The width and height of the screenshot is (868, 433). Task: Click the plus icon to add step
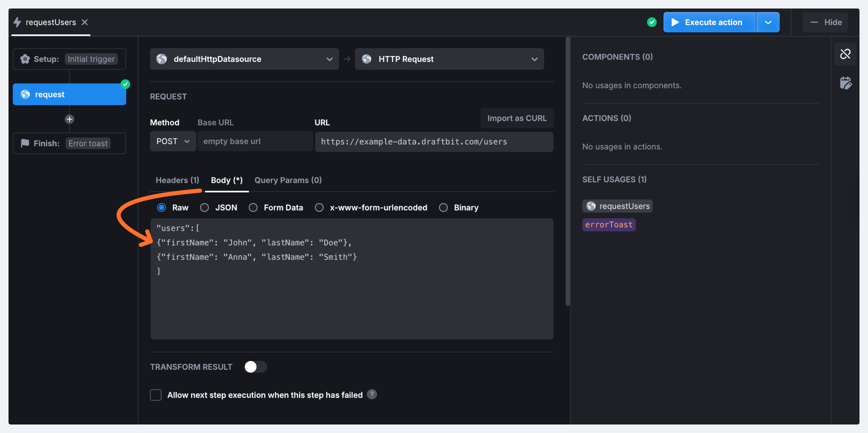click(x=69, y=119)
